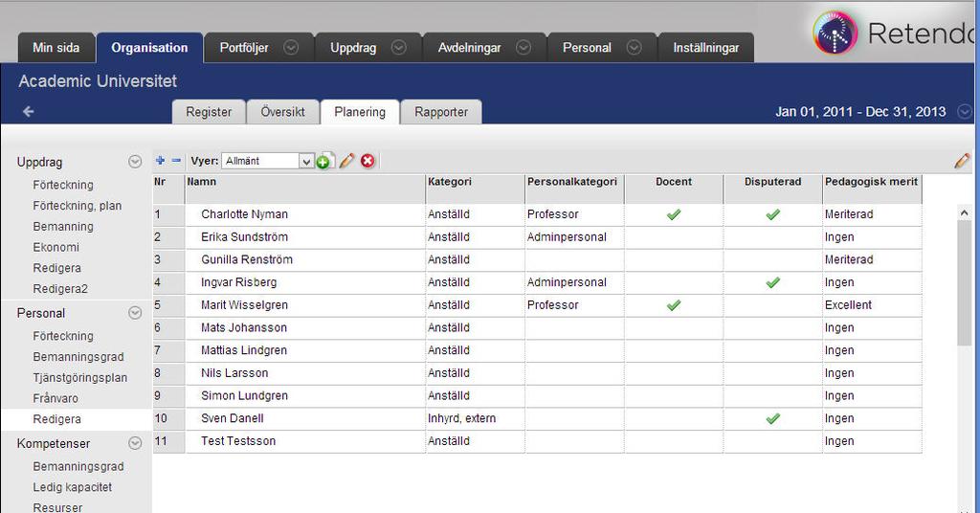Switch to the Rapporter tab
The height and width of the screenshot is (513, 980).
(441, 112)
